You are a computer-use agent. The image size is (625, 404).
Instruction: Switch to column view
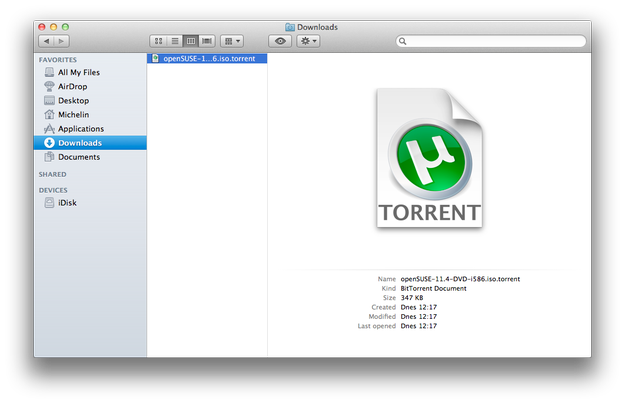191,41
